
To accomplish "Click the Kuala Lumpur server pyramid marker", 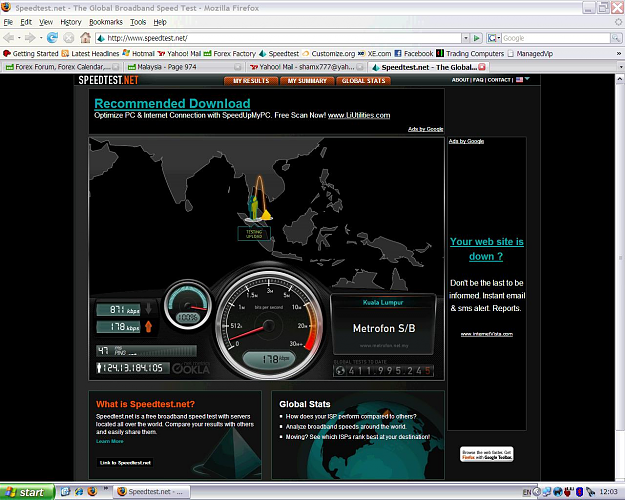I will click(x=266, y=215).
